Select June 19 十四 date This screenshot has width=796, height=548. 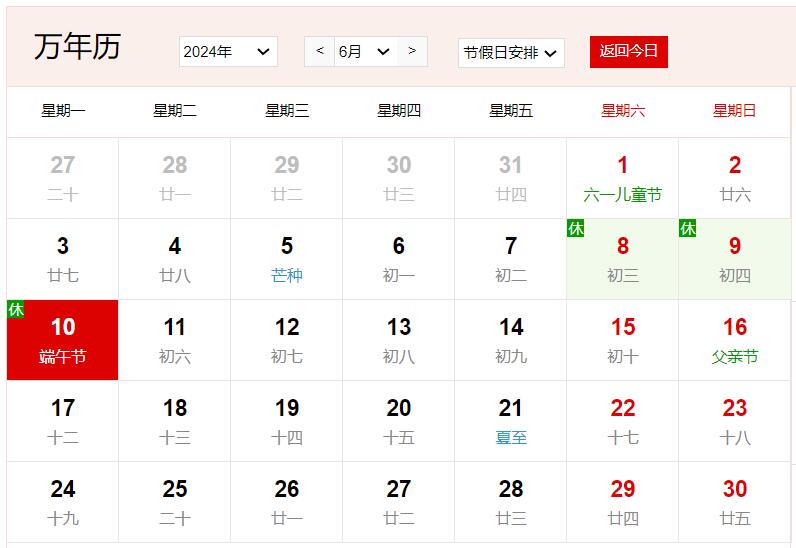287,421
